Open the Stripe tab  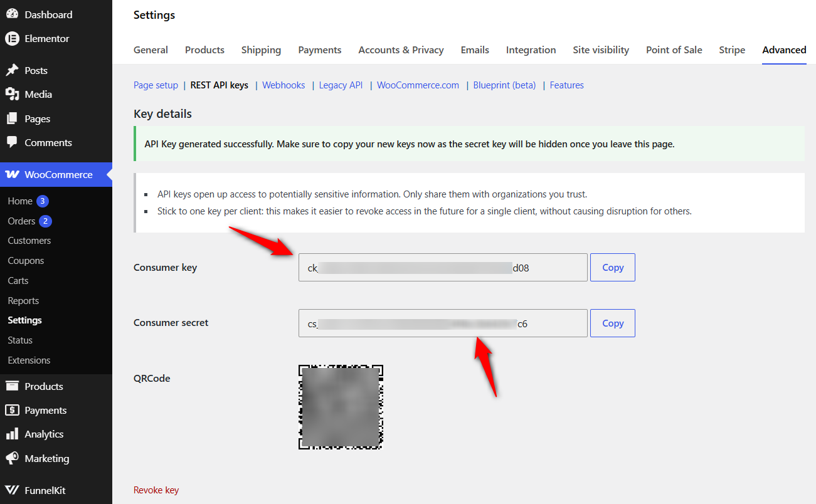click(732, 50)
